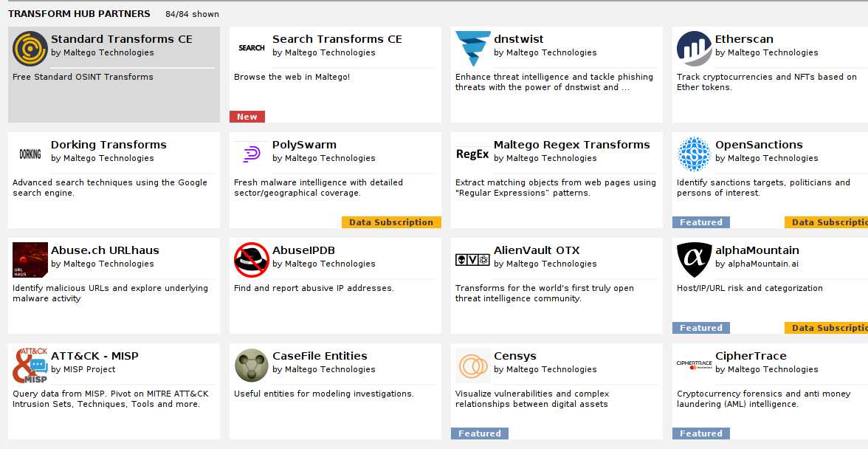The image size is (868, 449).
Task: Select the Dorking Transforms title
Action: click(108, 145)
